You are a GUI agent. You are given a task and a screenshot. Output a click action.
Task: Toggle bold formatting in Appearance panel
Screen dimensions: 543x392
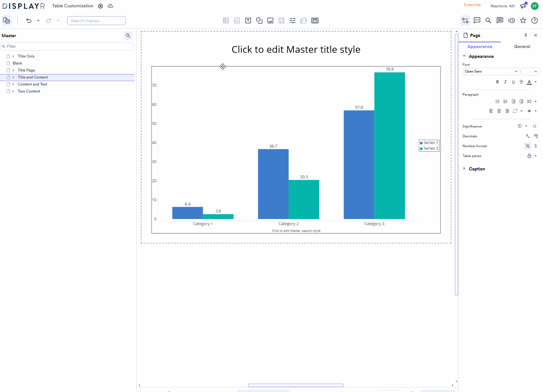[x=497, y=82]
